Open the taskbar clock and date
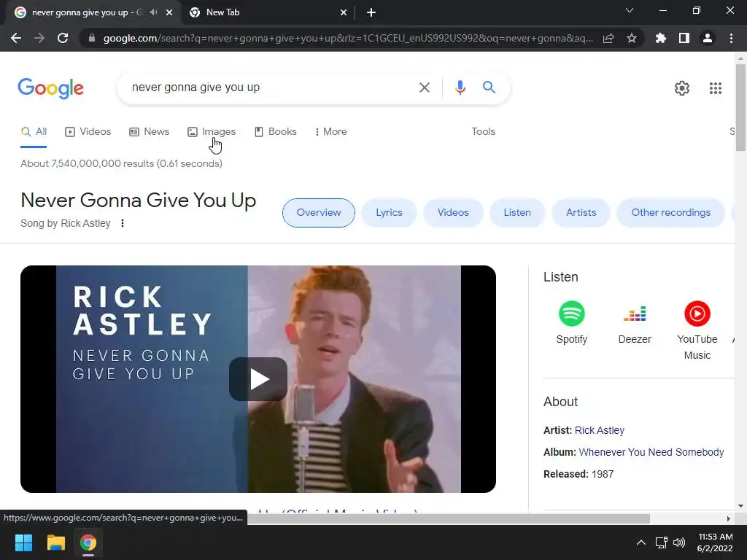Screen dimensions: 747x560 click(x=715, y=542)
